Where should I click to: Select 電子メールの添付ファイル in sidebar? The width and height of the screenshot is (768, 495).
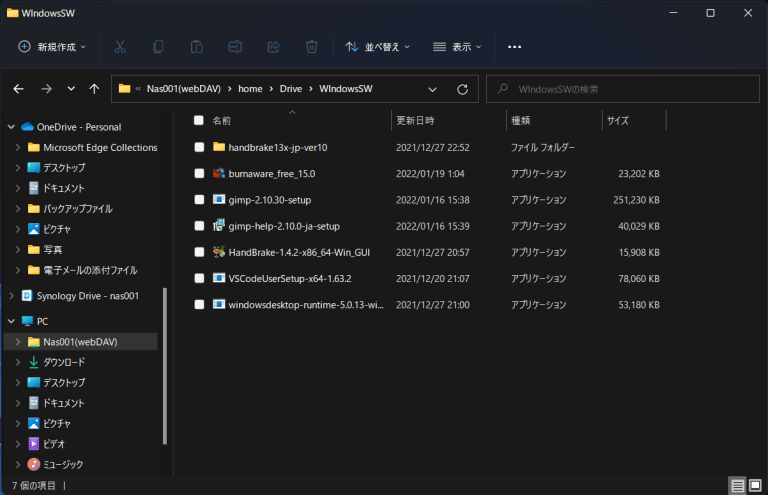click(90, 270)
